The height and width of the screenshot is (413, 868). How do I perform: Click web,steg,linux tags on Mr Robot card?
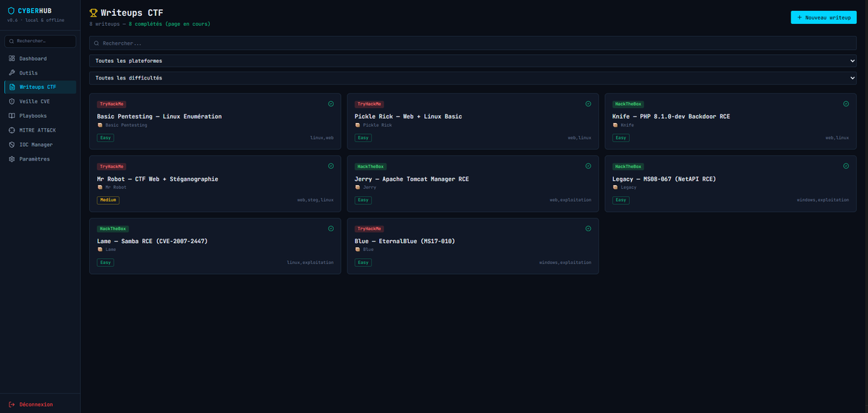(x=316, y=200)
